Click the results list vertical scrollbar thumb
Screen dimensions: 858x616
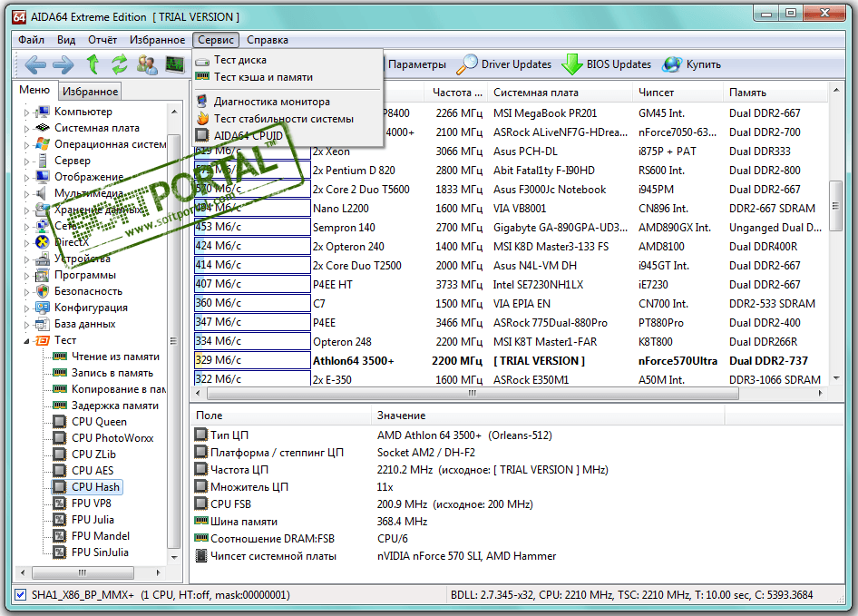pos(835,207)
